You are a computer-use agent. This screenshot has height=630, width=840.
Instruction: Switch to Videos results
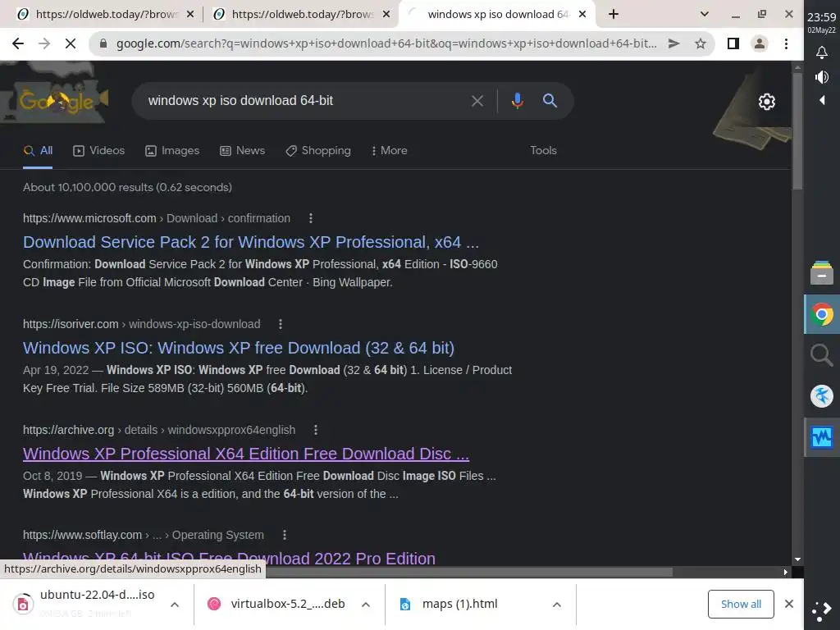(99, 151)
